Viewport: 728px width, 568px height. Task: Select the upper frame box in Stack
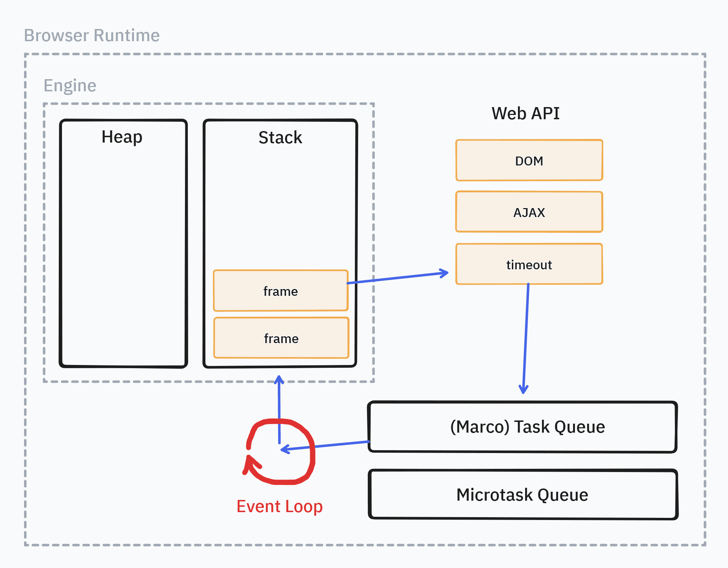281,290
